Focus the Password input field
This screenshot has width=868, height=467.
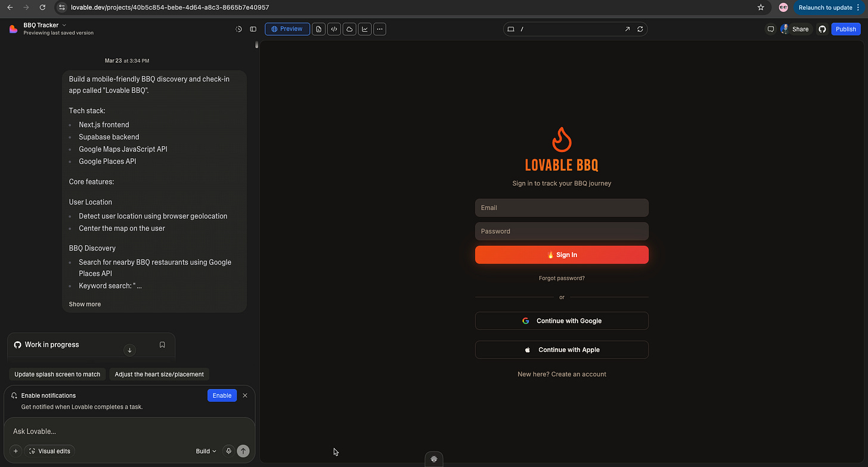[x=562, y=231]
